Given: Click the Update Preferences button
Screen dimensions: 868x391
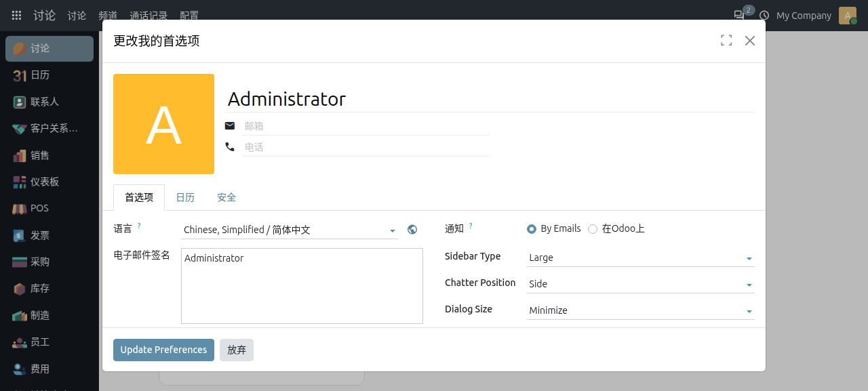Looking at the screenshot, I should point(163,350).
